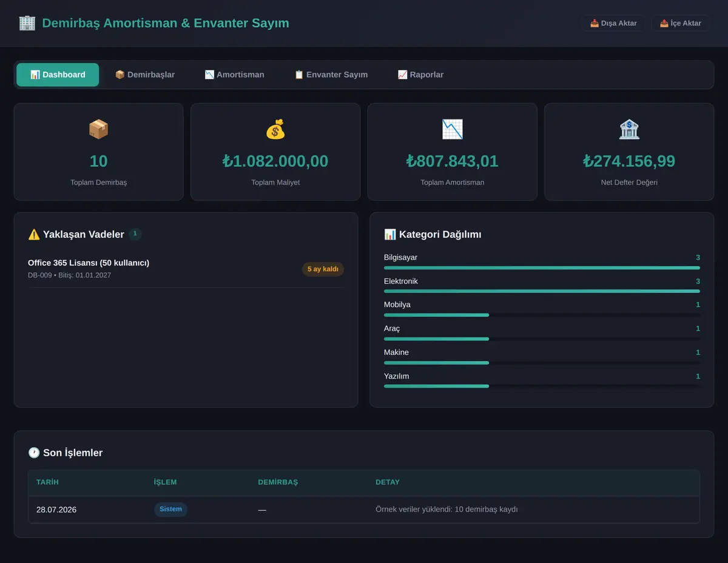728x563 pixels.
Task: Click the Makine category progress bar
Action: coord(542,363)
